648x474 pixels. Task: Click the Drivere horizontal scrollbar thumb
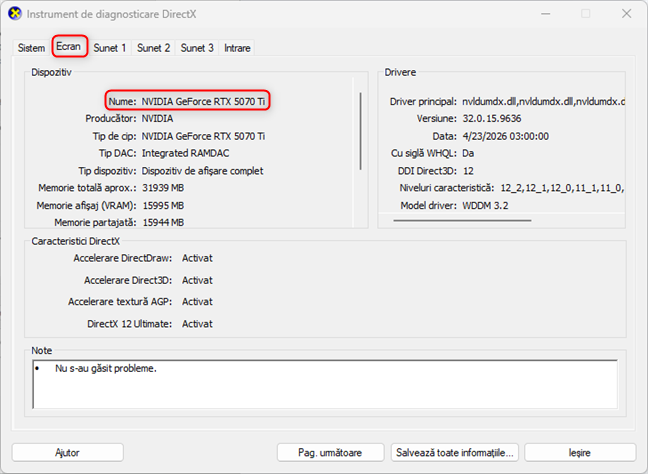click(462, 221)
